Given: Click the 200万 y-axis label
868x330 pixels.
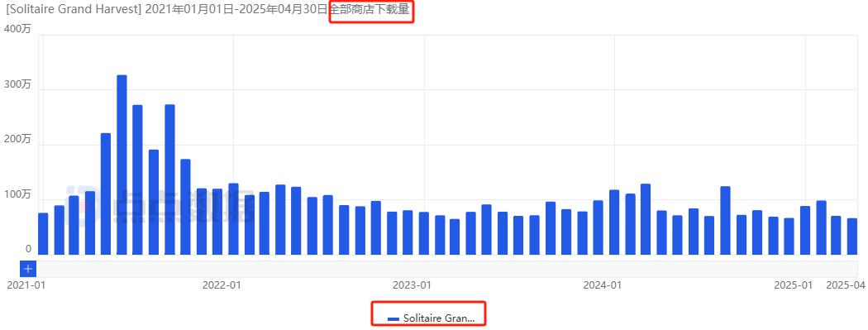Looking at the screenshot, I should 17,140.
